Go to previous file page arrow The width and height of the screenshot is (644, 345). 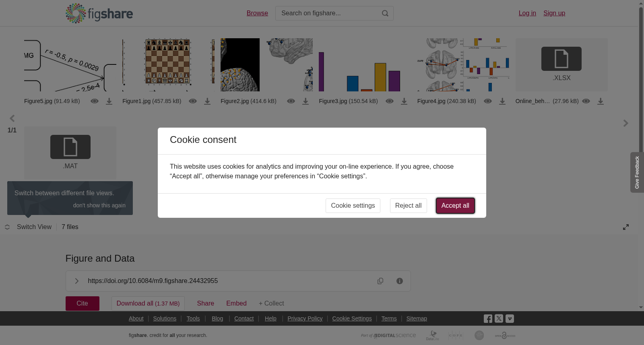click(x=12, y=118)
